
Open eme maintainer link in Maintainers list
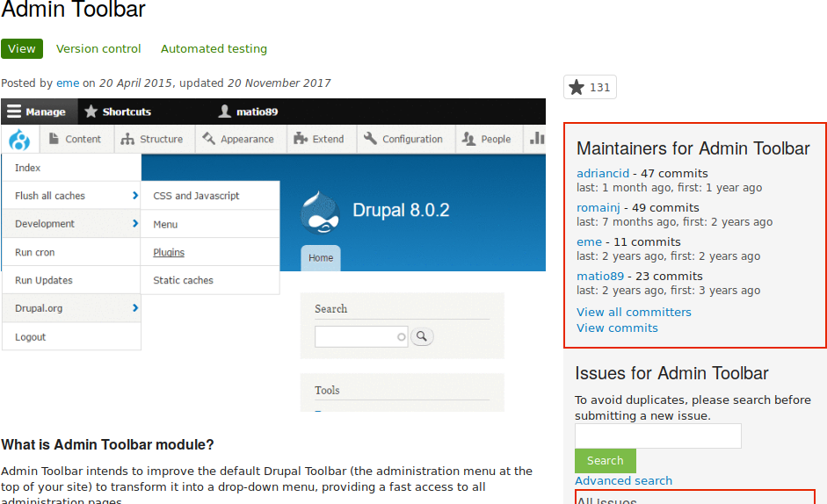(589, 241)
